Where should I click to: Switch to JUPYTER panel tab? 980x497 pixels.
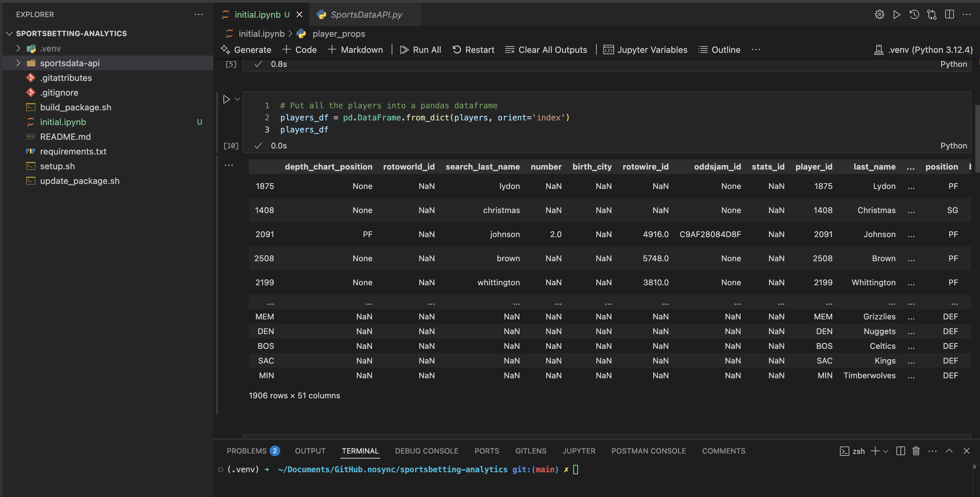579,451
